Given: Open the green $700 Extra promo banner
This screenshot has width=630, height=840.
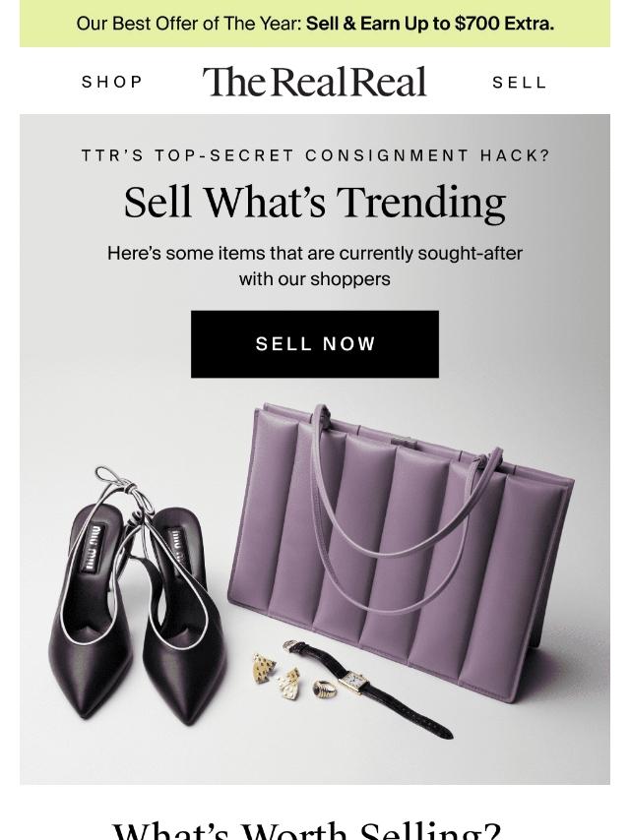Looking at the screenshot, I should coord(315,24).
